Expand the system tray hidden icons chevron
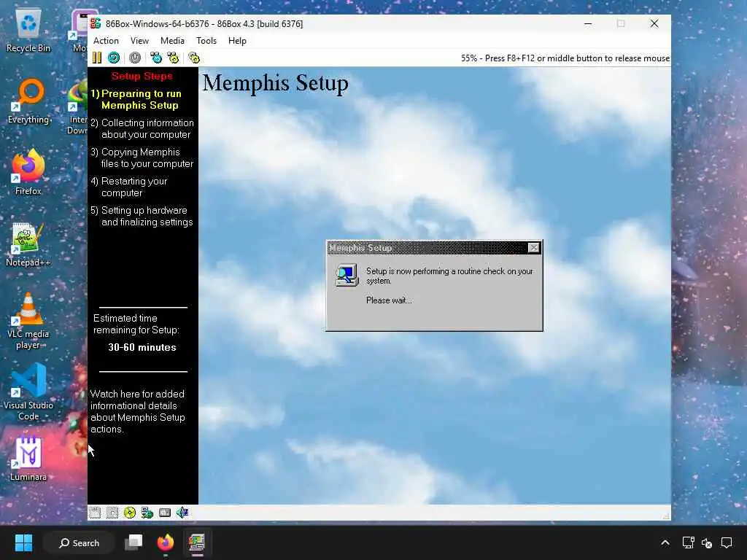The height and width of the screenshot is (560, 747). (x=665, y=542)
